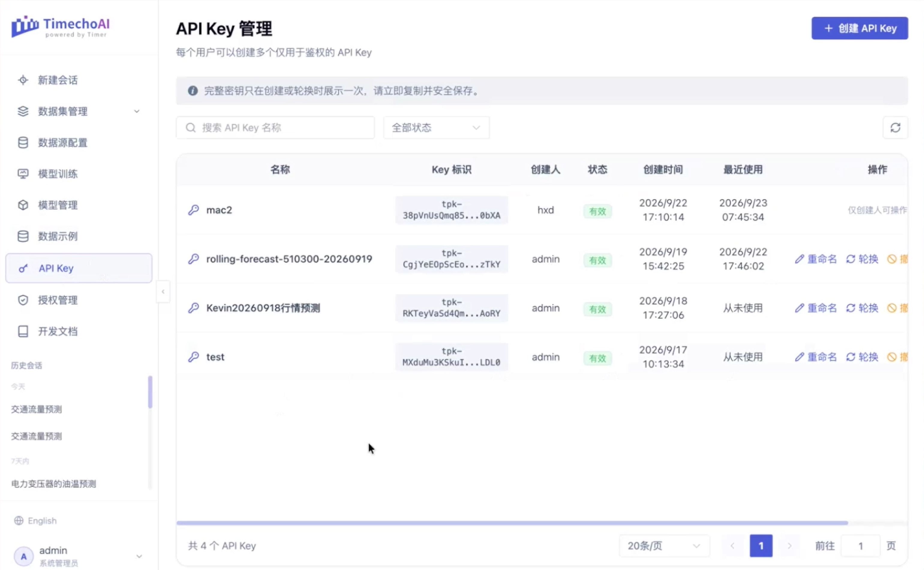Open 开发文档 page
This screenshot has height=570, width=924.
pyautogui.click(x=79, y=331)
